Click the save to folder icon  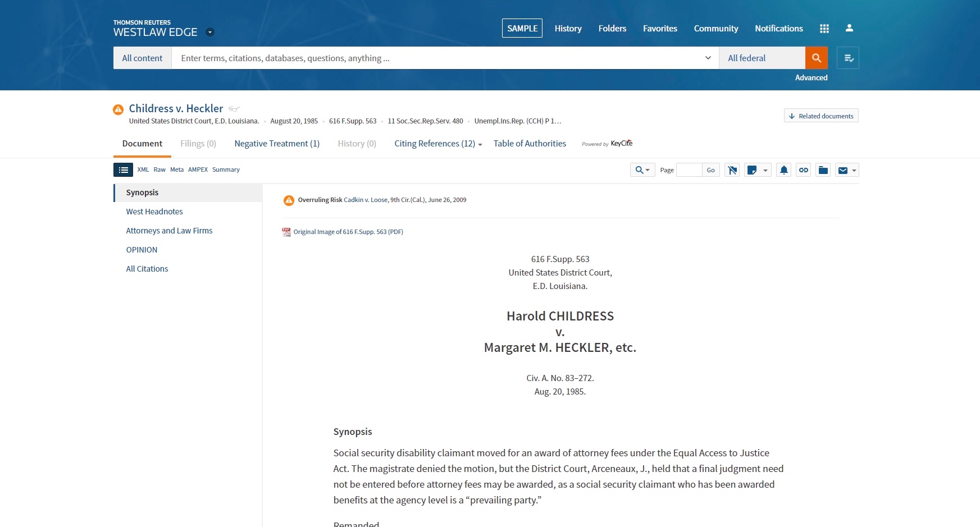[823, 170]
